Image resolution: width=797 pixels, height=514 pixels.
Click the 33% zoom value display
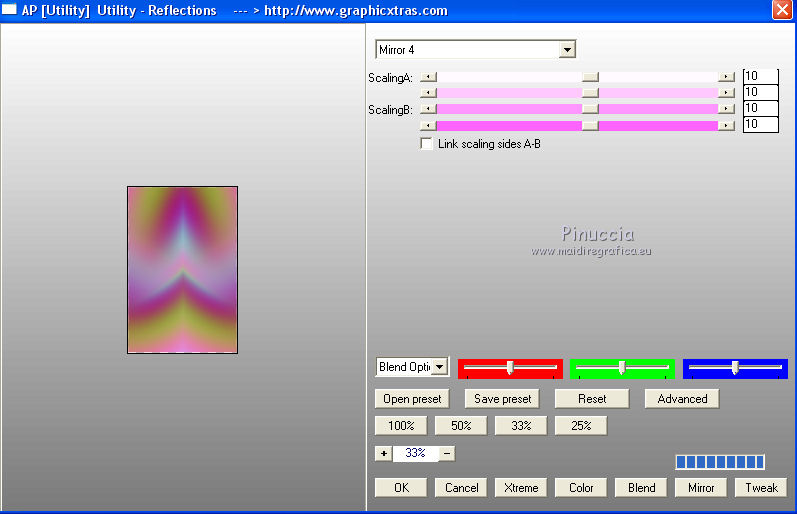415,453
